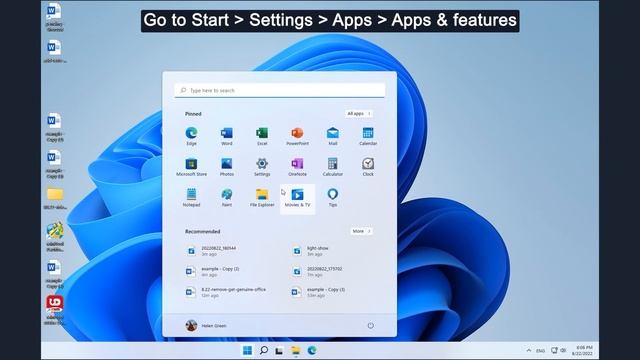640x360 pixels.
Task: Launch Notepad from pinned apps
Action: coord(191,198)
